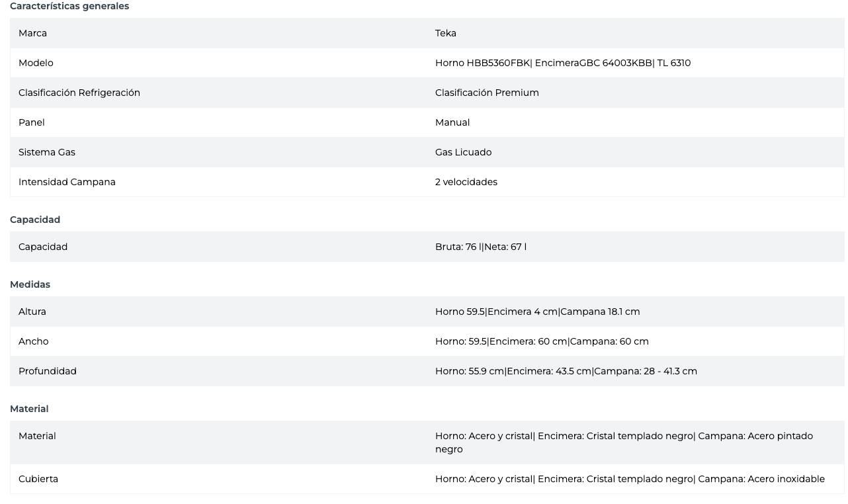Click the Intensidad Campana label
The image size is (848, 504).
[x=67, y=182]
